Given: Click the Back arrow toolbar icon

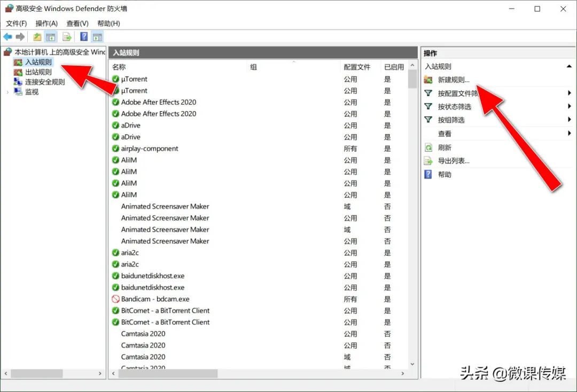Looking at the screenshot, I should tap(7, 36).
